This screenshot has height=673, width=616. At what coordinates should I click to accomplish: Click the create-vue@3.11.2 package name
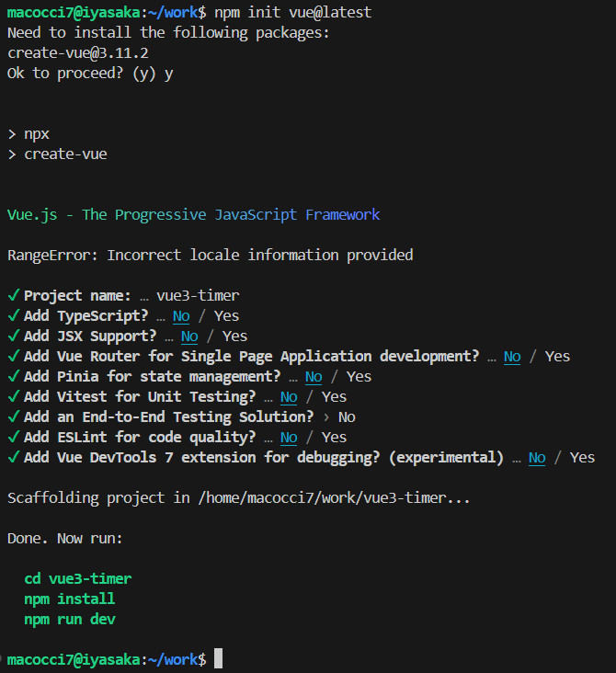pyautogui.click(x=77, y=52)
